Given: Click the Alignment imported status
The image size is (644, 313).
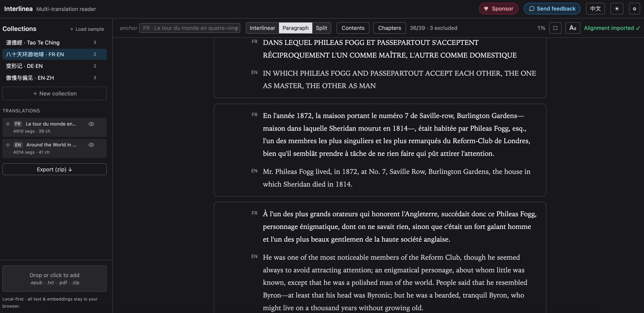Looking at the screenshot, I should 612,28.
